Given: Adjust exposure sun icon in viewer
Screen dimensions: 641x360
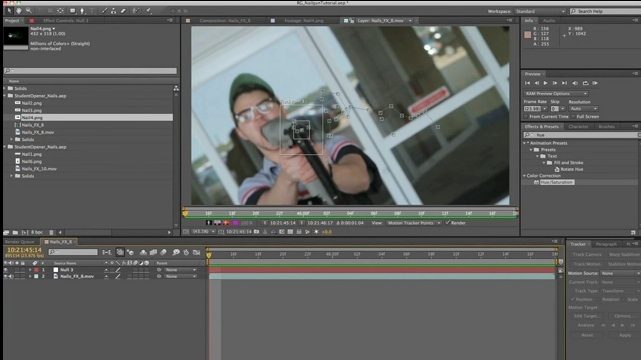Looking at the screenshot, I should [316, 232].
